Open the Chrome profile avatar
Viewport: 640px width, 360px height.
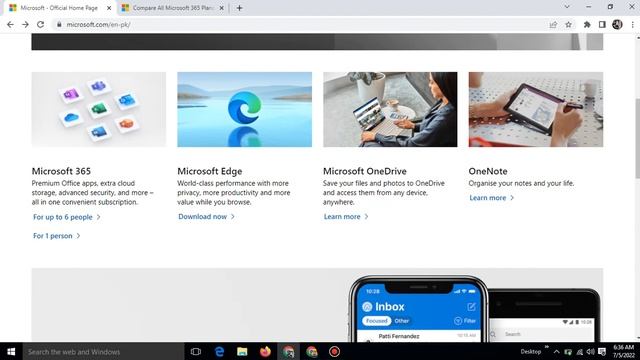(x=617, y=24)
